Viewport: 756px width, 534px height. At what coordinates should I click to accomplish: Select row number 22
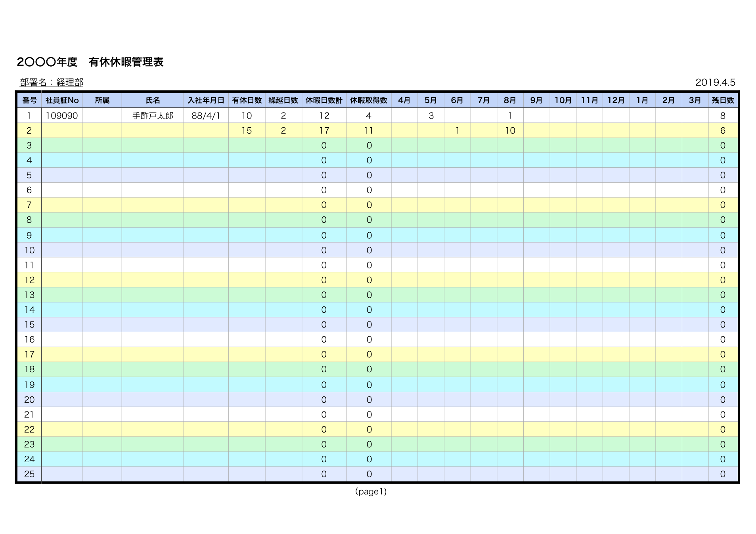click(29, 429)
